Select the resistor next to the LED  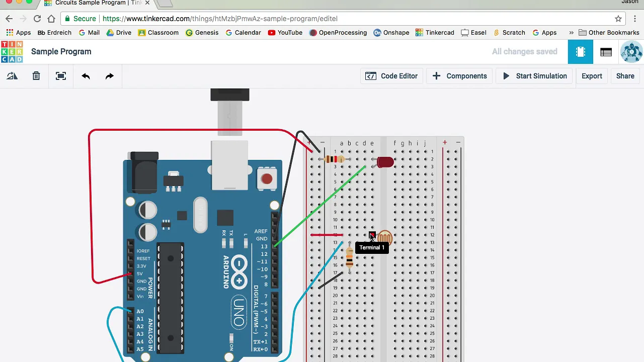pyautogui.click(x=334, y=159)
